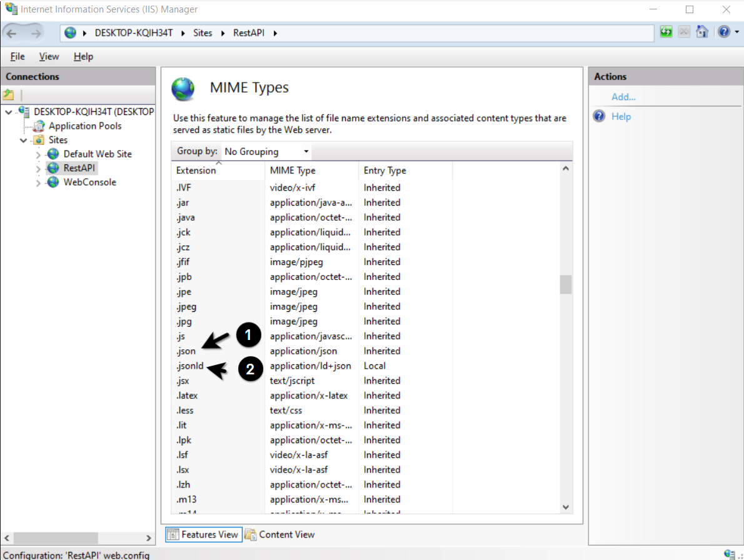Image resolution: width=744 pixels, height=560 pixels.
Task: Click the Connections toolbar connect icon
Action: pos(9,95)
